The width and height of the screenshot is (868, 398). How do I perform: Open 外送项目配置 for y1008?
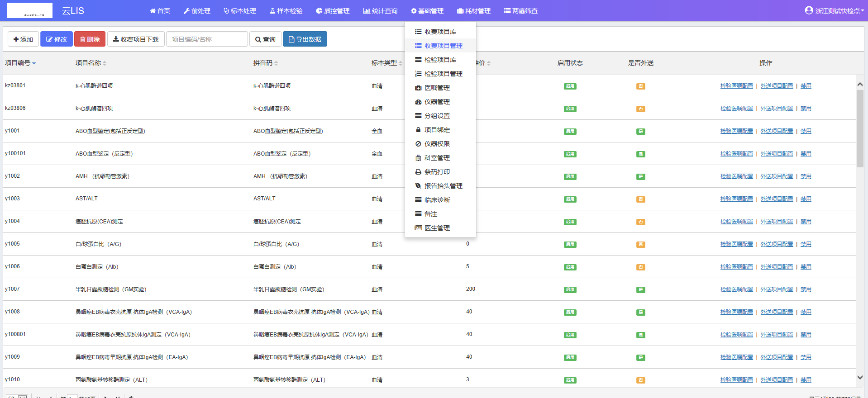777,312
